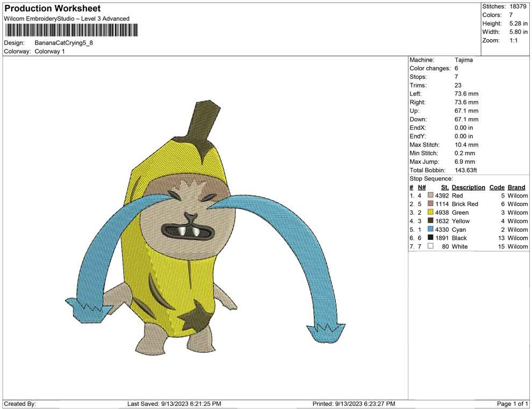The height and width of the screenshot is (409, 532).
Task: Select the Brick Red color swatch
Action: click(x=430, y=204)
